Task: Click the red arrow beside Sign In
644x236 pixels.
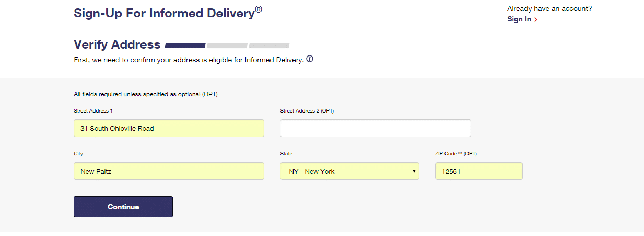Action: [536, 19]
